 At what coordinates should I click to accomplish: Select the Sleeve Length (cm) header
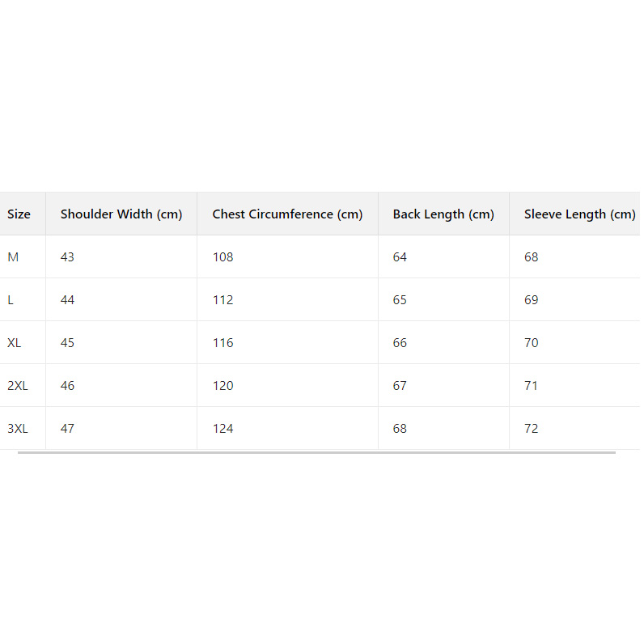coord(579,214)
